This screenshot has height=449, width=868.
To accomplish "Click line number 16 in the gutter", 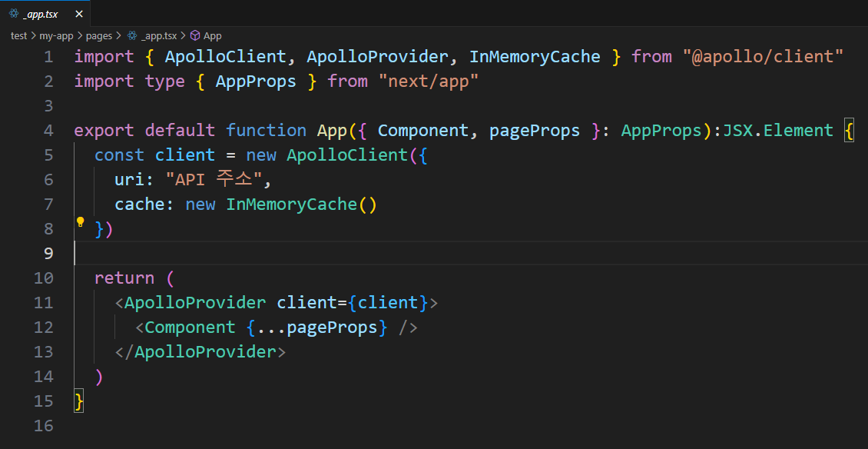I will [x=43, y=426].
